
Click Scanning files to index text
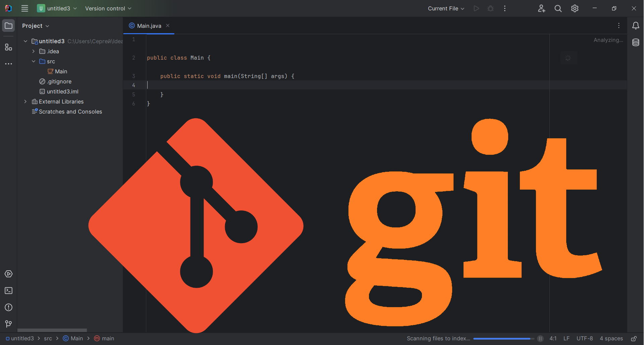(x=438, y=339)
